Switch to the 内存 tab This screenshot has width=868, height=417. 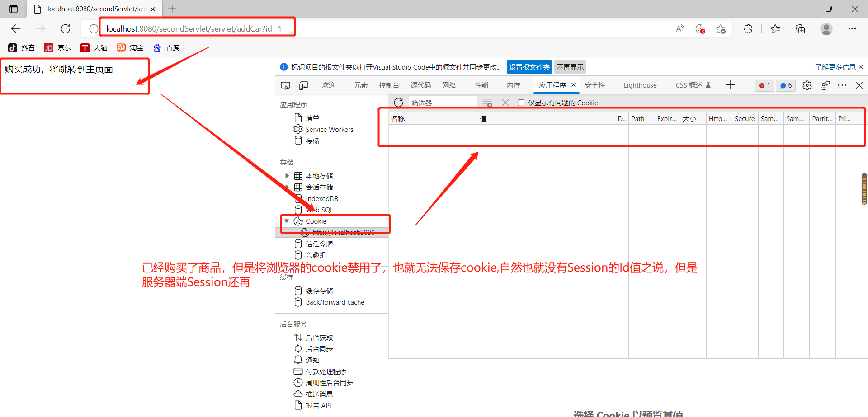pyautogui.click(x=514, y=85)
